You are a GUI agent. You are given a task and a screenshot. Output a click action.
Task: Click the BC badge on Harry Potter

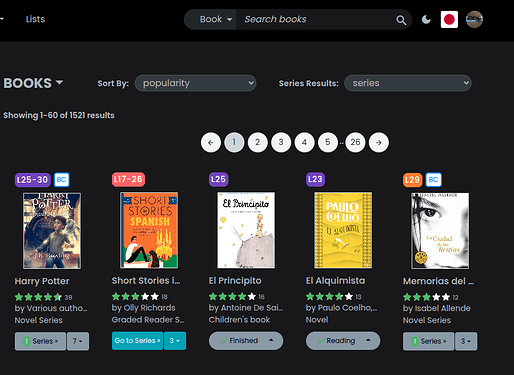coord(61,180)
